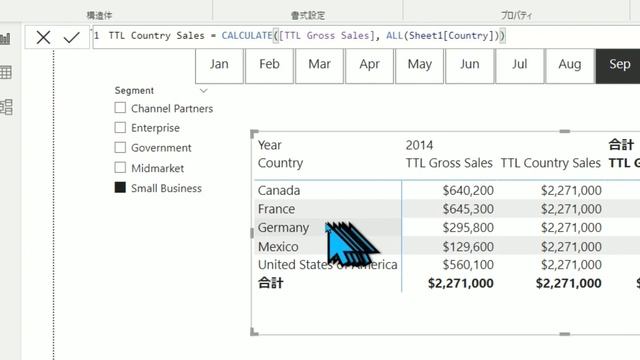
Task: Click the 合計 total row label
Action: pyautogui.click(x=270, y=283)
